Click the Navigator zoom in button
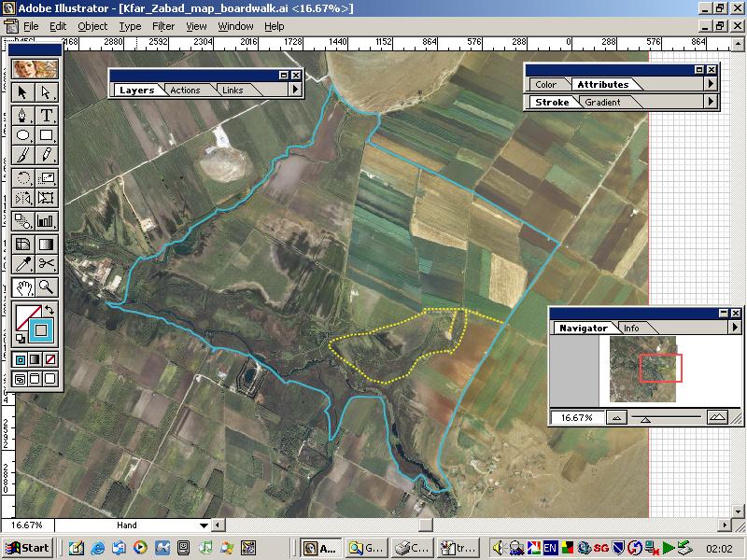The image size is (747, 560). [716, 417]
